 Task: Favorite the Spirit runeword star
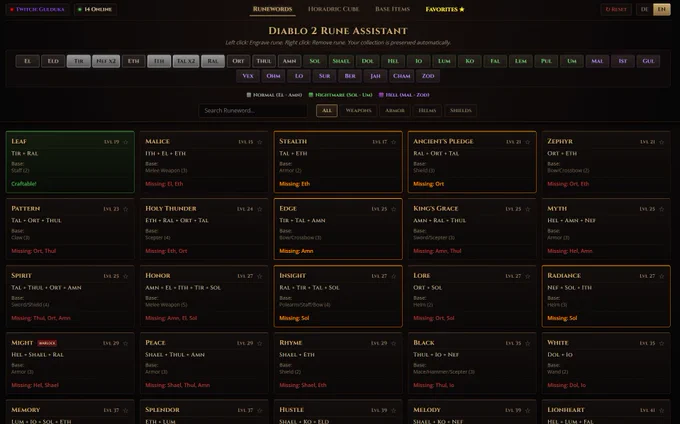pos(125,276)
